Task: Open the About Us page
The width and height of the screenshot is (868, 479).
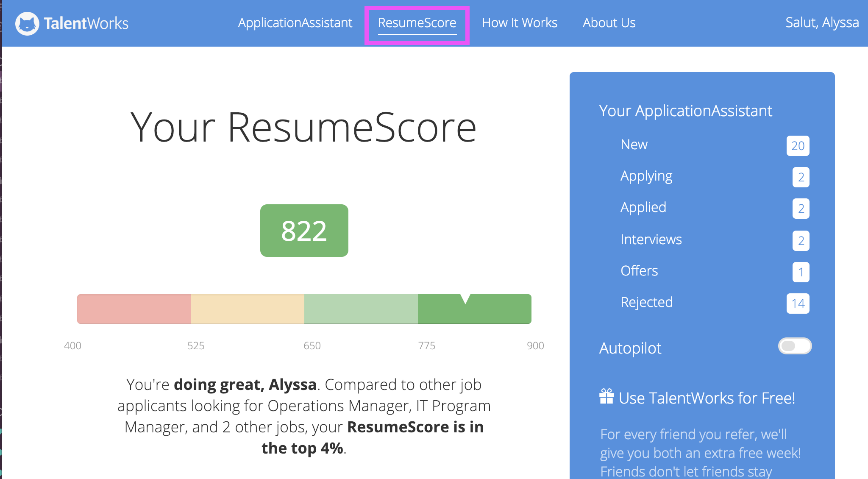Action: coord(609,22)
